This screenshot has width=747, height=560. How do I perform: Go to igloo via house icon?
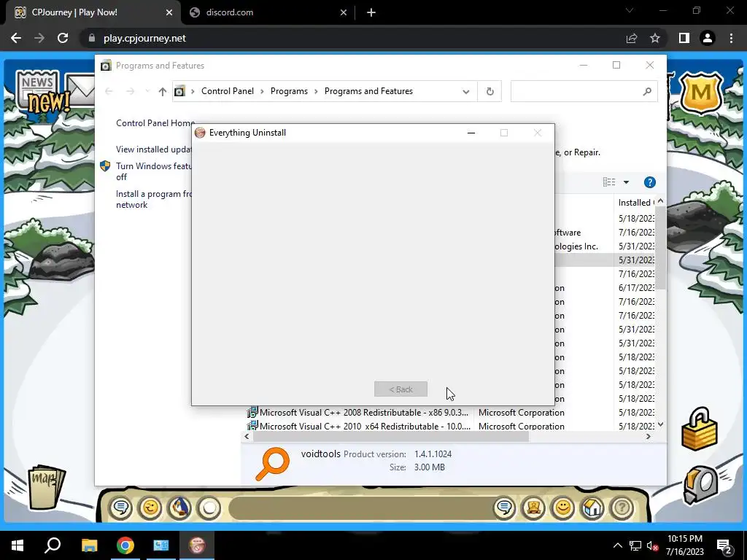pos(592,507)
